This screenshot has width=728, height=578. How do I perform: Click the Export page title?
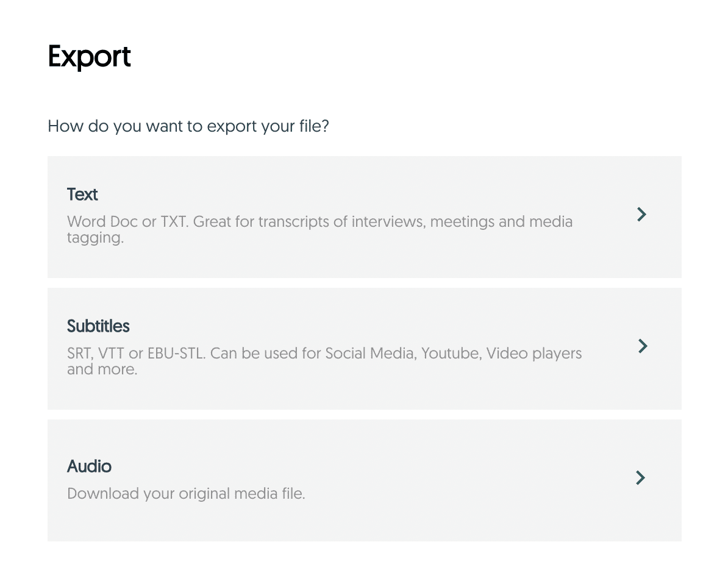tap(89, 57)
